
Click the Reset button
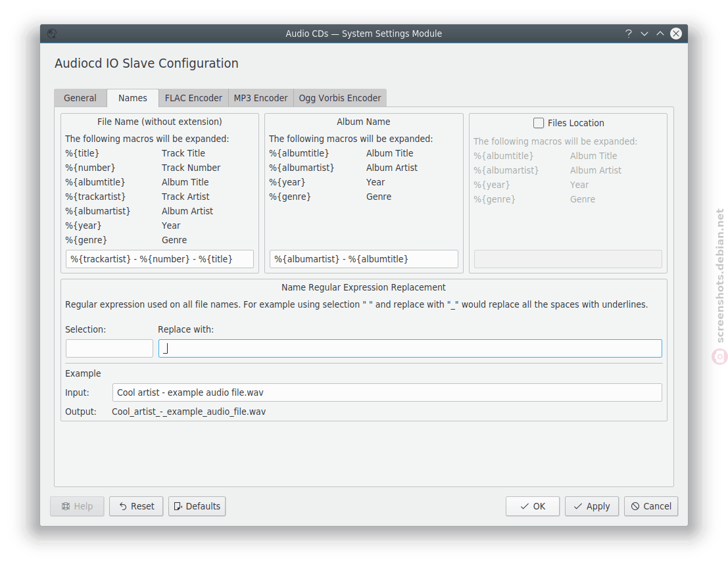[136, 506]
